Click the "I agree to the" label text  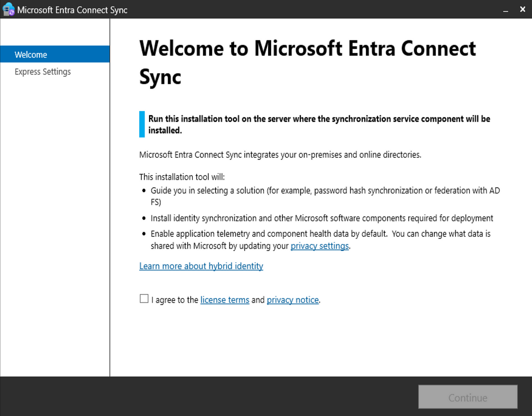tap(174, 300)
